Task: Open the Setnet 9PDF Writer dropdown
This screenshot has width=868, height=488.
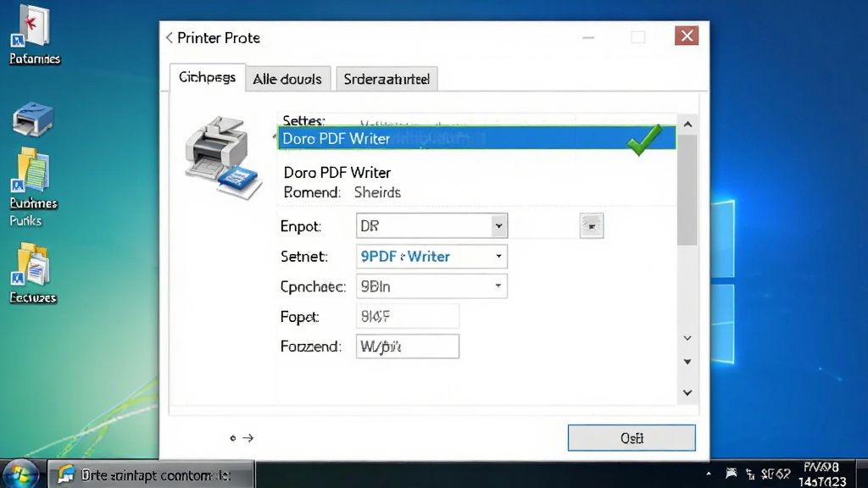Action: 431,256
